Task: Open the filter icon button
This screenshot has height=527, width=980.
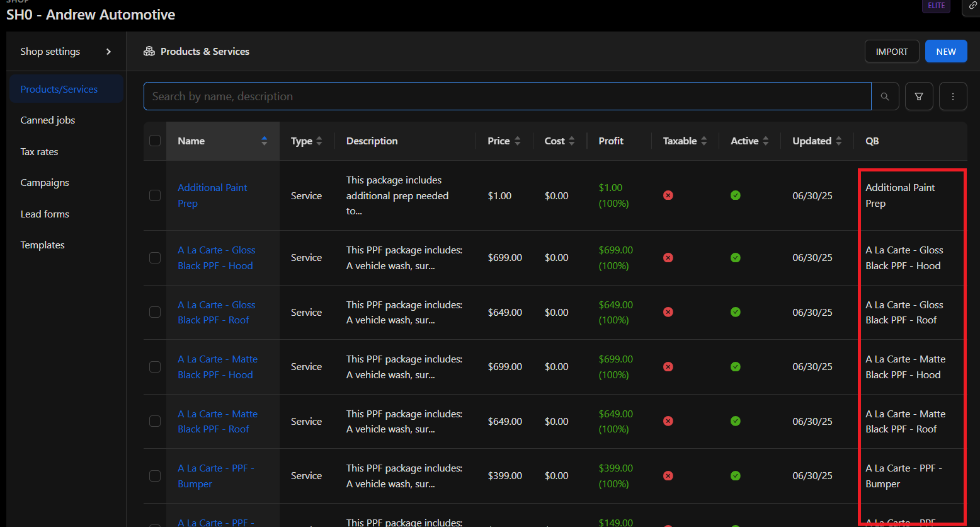Action: point(919,96)
